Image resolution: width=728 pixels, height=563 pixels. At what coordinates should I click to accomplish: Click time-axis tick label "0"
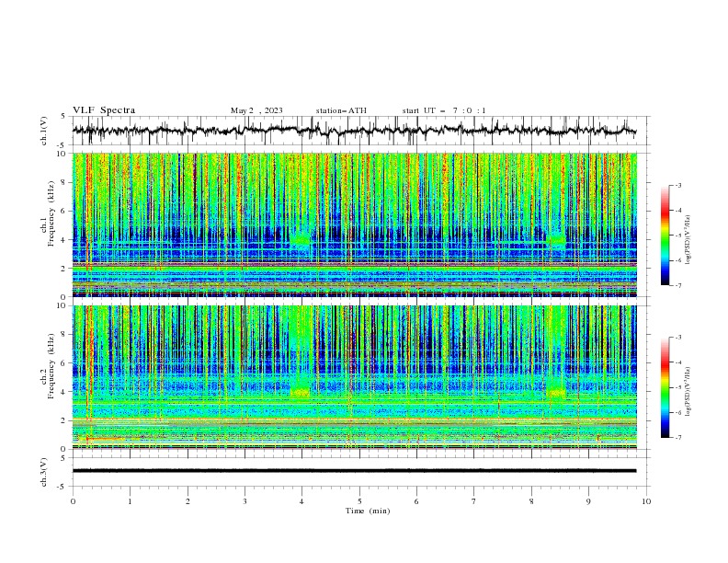[x=73, y=501]
